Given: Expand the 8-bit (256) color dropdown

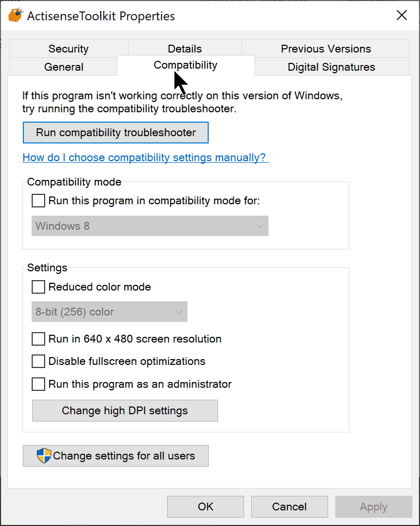Looking at the screenshot, I should [109, 312].
